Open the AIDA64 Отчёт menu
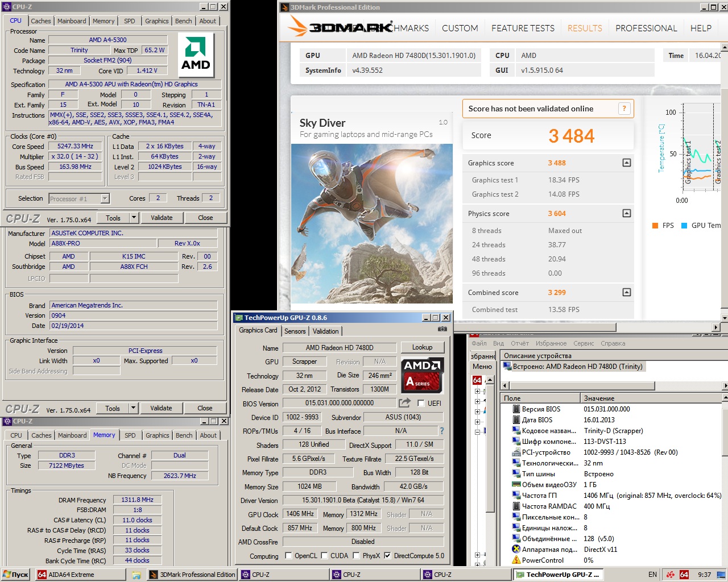This screenshot has height=582, width=728. (520, 343)
